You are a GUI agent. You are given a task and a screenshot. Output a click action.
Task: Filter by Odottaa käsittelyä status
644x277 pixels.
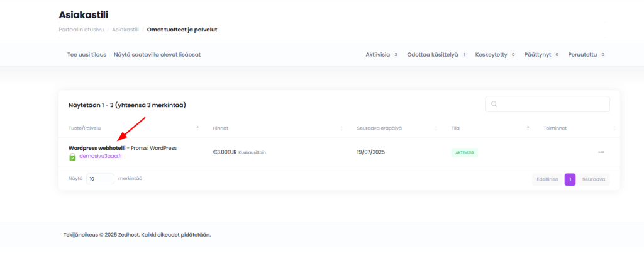coord(436,55)
